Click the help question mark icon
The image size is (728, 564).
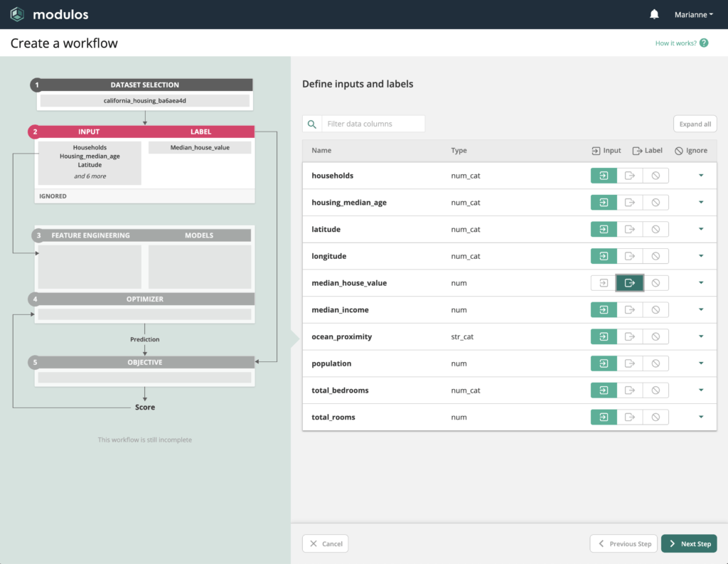[704, 43]
